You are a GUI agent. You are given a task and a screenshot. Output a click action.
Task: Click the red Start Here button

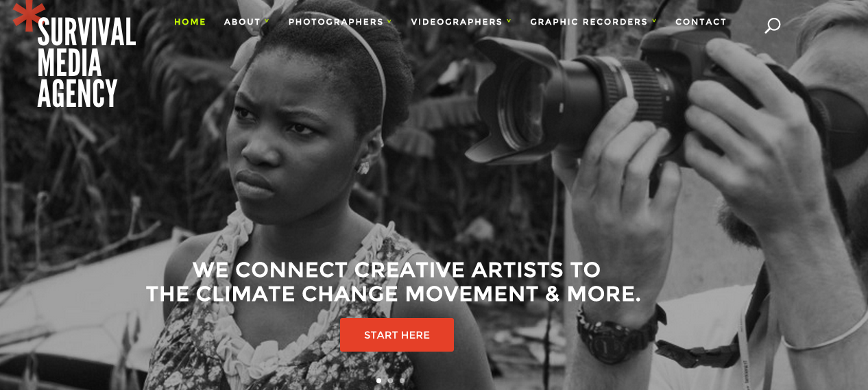tap(397, 335)
